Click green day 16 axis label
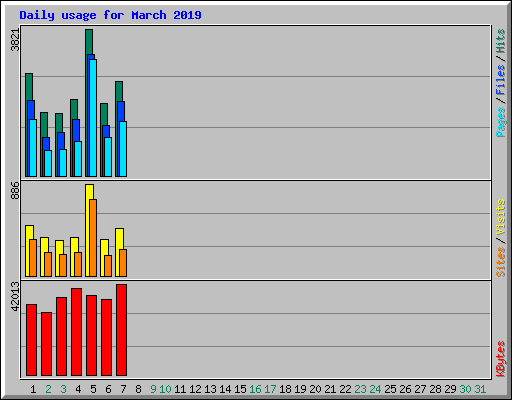Image resolution: width=512 pixels, height=400 pixels. (255, 389)
